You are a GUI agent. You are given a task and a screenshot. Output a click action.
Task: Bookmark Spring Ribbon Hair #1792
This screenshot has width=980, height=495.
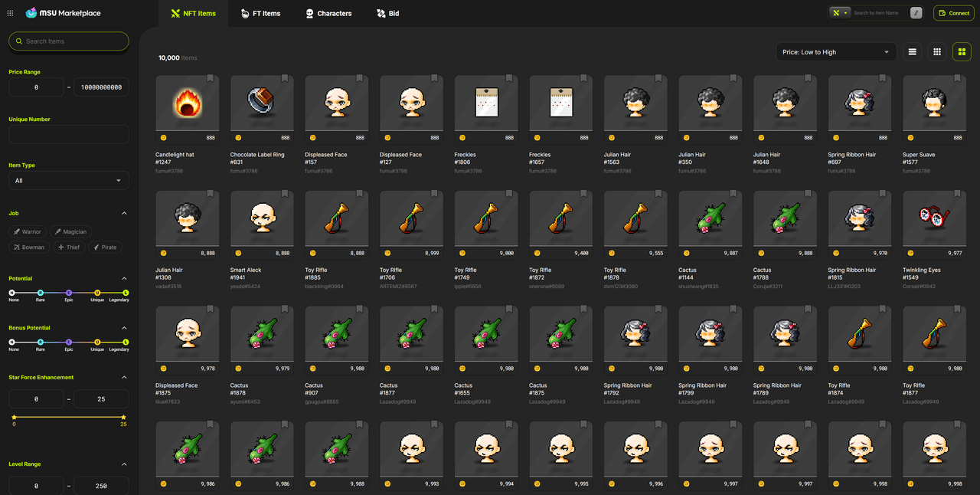658,310
